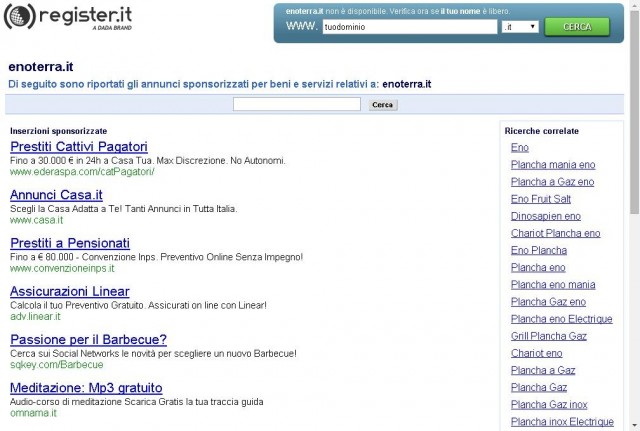Click the Calcola il tuo Preventivo Gratuito text
The height and width of the screenshot is (431, 640).
pos(138,305)
